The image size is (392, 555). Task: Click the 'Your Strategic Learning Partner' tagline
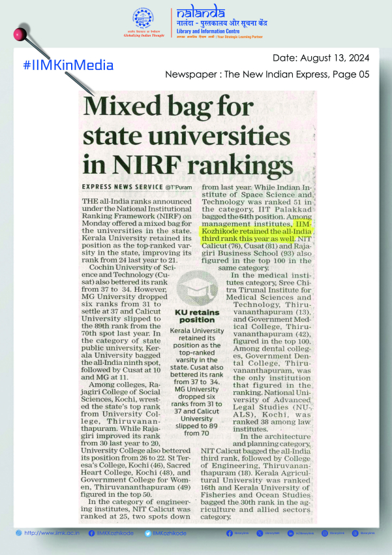(x=240, y=37)
